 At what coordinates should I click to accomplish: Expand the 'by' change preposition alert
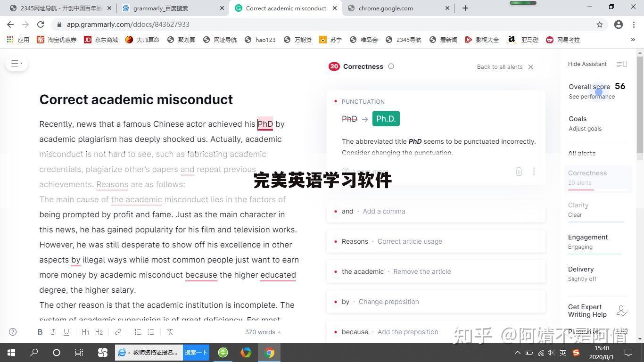coord(436,302)
